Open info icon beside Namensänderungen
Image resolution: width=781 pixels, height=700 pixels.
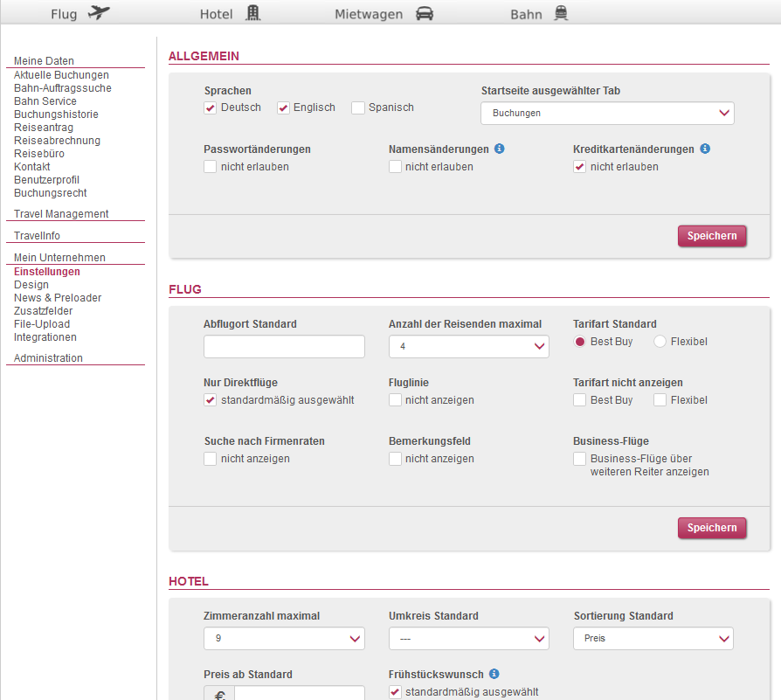point(499,149)
